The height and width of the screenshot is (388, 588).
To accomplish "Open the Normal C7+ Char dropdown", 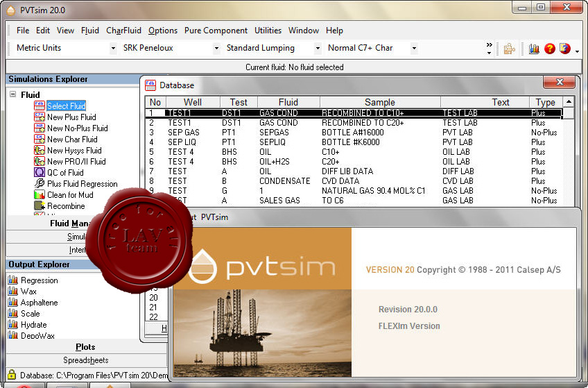I will (414, 48).
